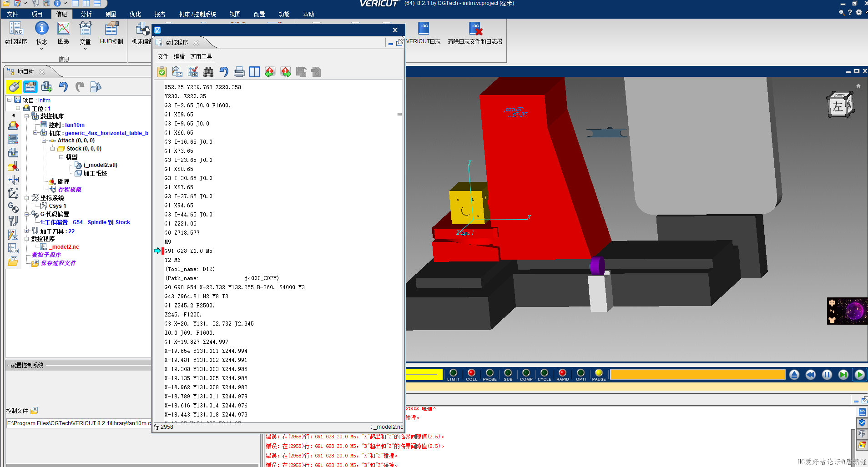Click the NC subroutine SUB sidebar icon
The height and width of the screenshot is (467, 868).
point(13,248)
